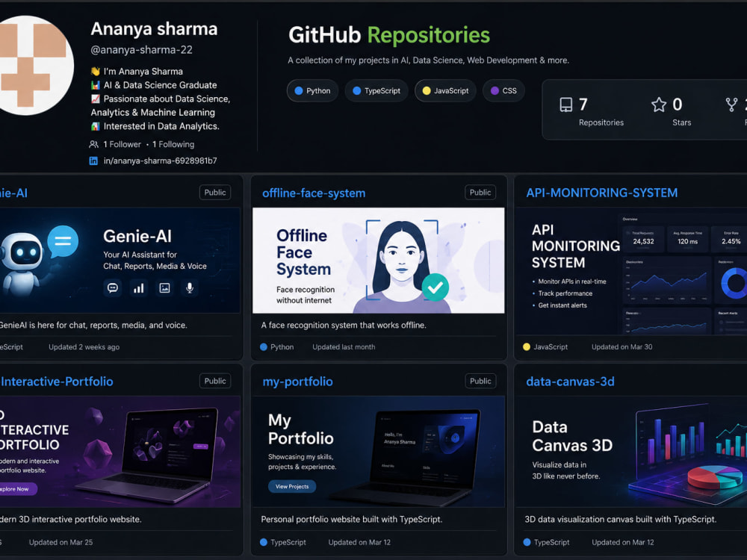747x560 pixels.
Task: View the 1 Follower list
Action: click(x=123, y=144)
